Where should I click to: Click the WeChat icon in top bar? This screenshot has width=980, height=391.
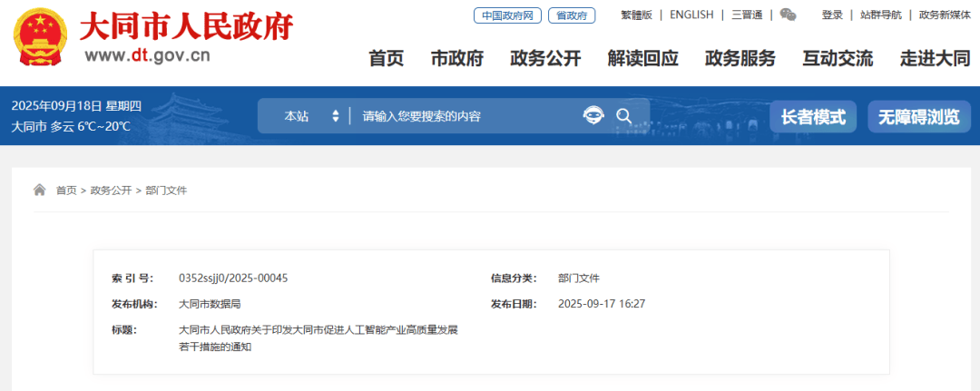(x=788, y=15)
